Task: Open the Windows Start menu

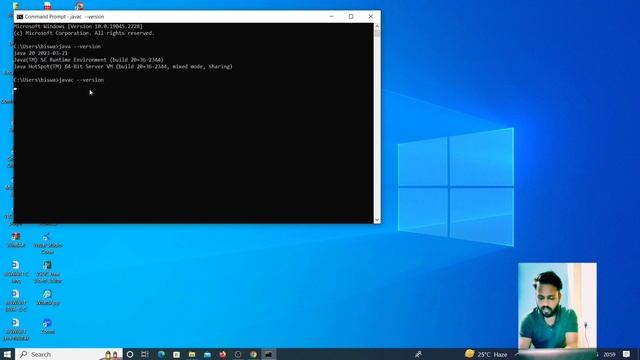Action: (7, 354)
